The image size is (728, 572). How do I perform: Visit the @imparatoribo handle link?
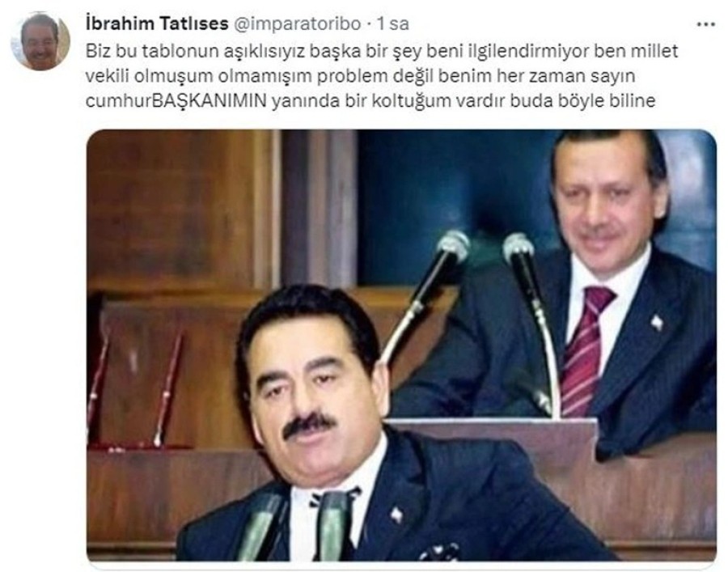(296, 23)
